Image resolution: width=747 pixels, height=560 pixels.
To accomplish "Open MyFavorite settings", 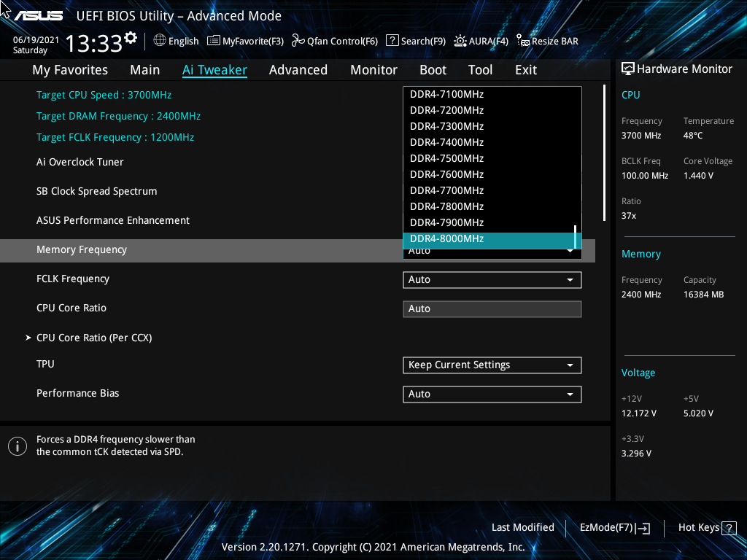I will 245,41.
